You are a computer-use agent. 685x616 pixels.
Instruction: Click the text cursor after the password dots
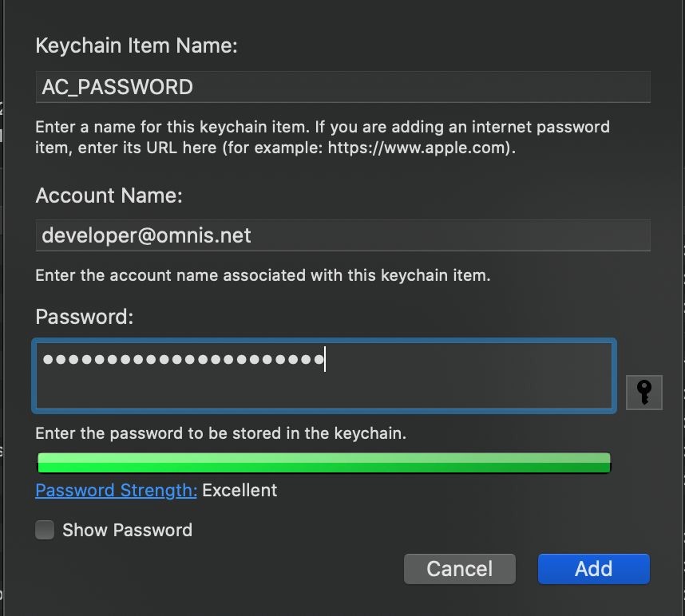click(x=325, y=359)
